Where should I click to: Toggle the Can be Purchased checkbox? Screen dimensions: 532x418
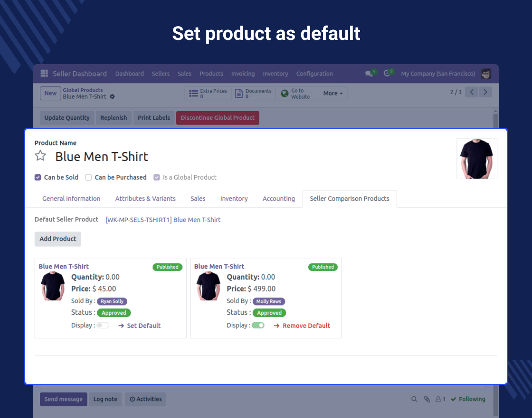(88, 178)
